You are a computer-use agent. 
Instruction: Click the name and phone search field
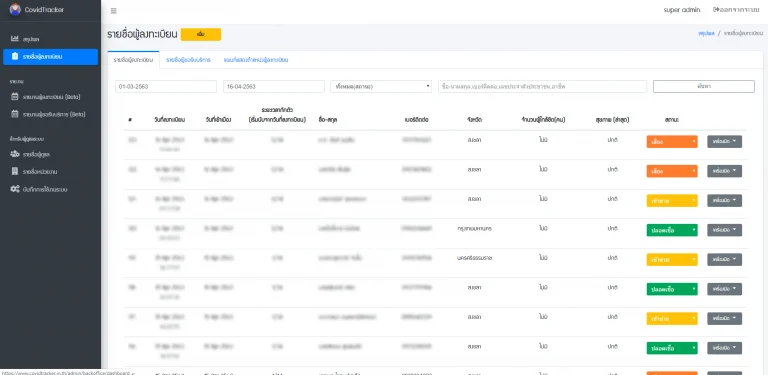pos(543,86)
